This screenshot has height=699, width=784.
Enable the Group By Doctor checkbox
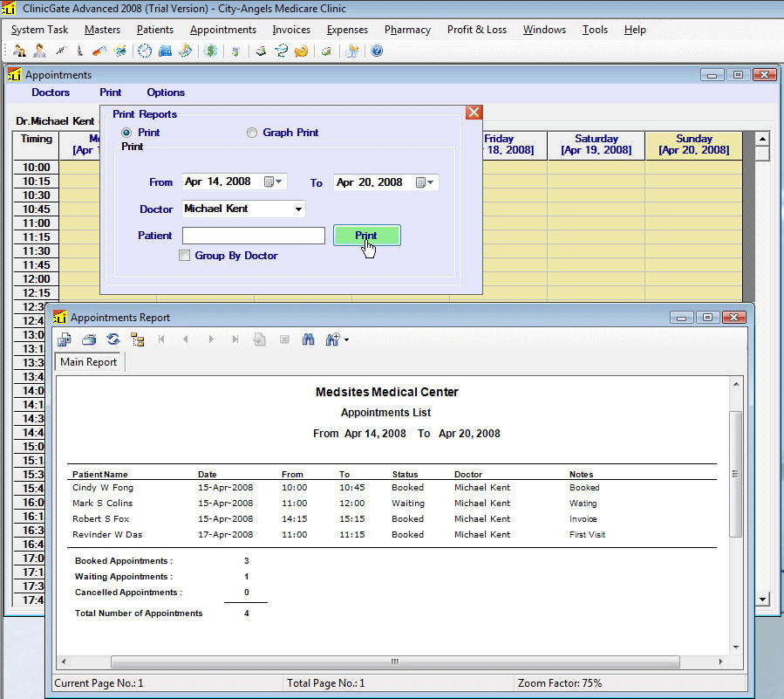tap(185, 256)
